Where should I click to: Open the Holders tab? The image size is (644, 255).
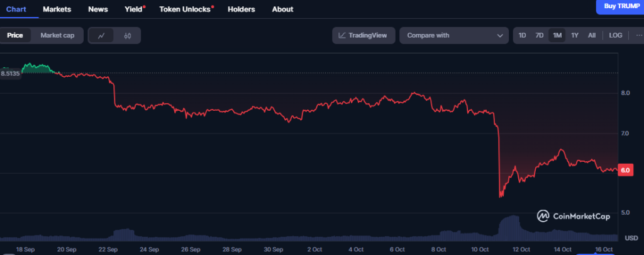click(241, 9)
